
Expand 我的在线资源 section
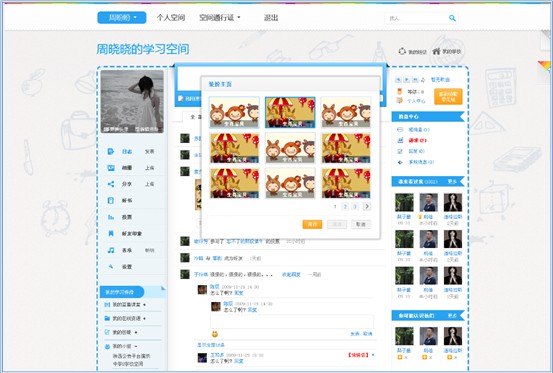(145, 318)
